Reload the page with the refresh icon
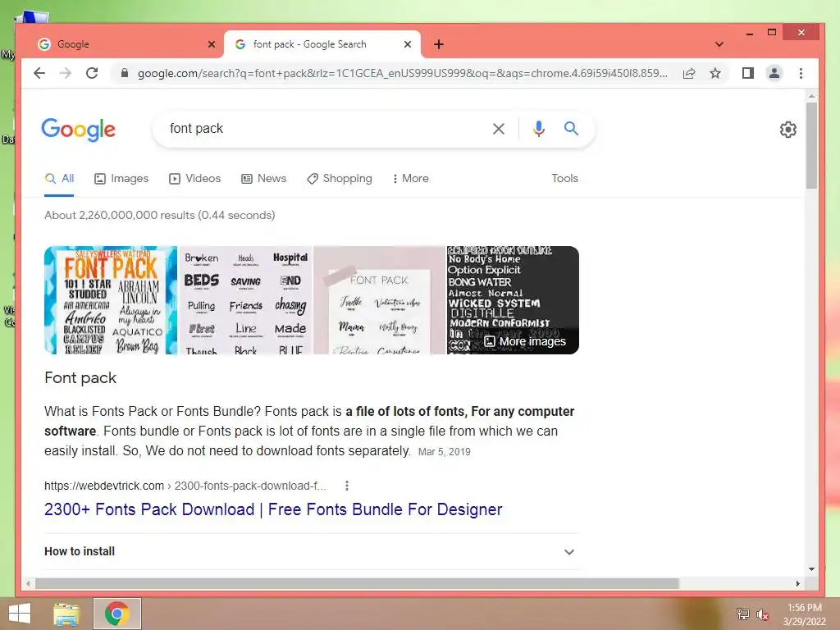The width and height of the screenshot is (840, 630). 92,73
